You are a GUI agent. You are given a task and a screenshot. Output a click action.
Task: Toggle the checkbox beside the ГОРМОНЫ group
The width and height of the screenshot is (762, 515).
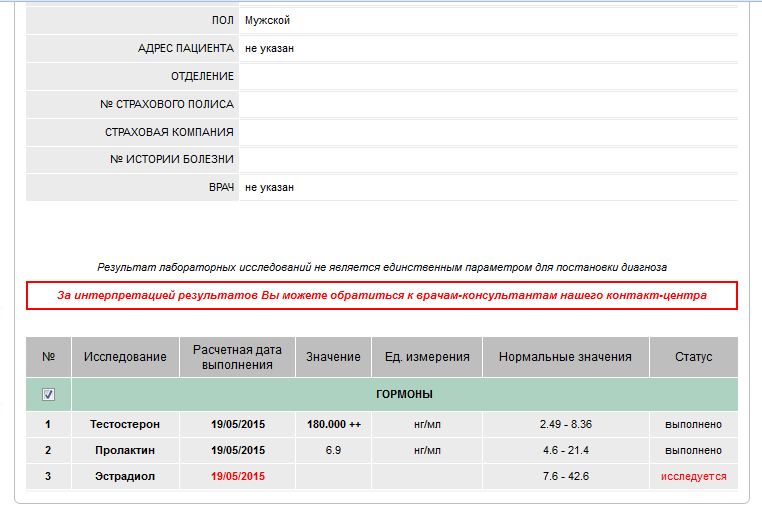(x=48, y=395)
